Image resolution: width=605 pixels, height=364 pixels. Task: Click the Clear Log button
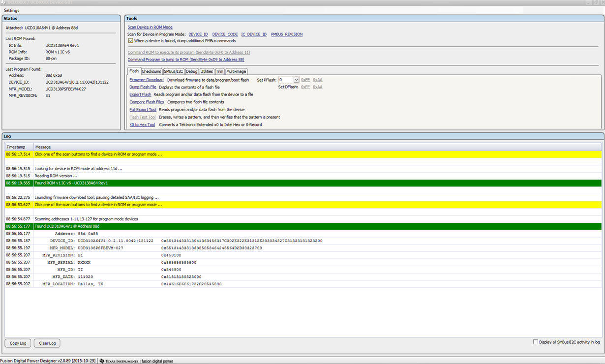point(47,343)
